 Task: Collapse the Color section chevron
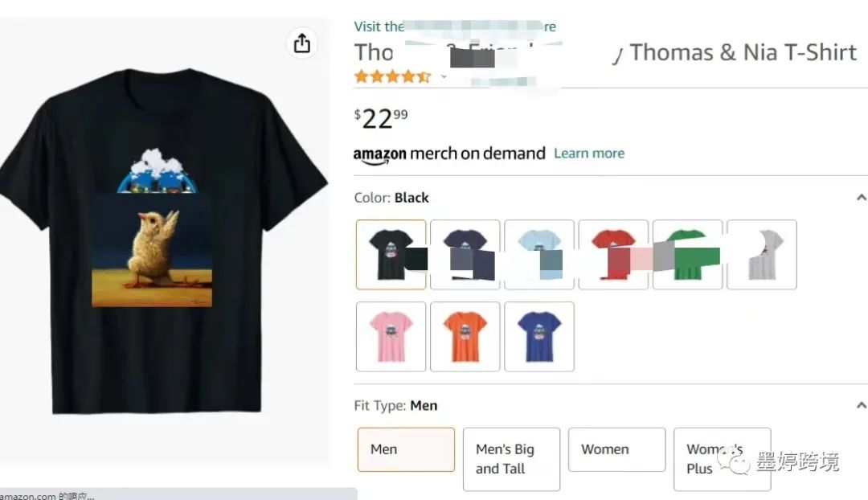861,198
